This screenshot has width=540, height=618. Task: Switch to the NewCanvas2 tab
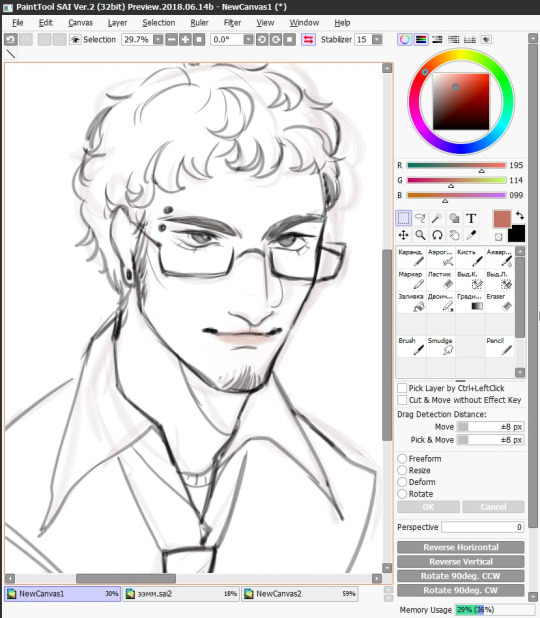300,594
